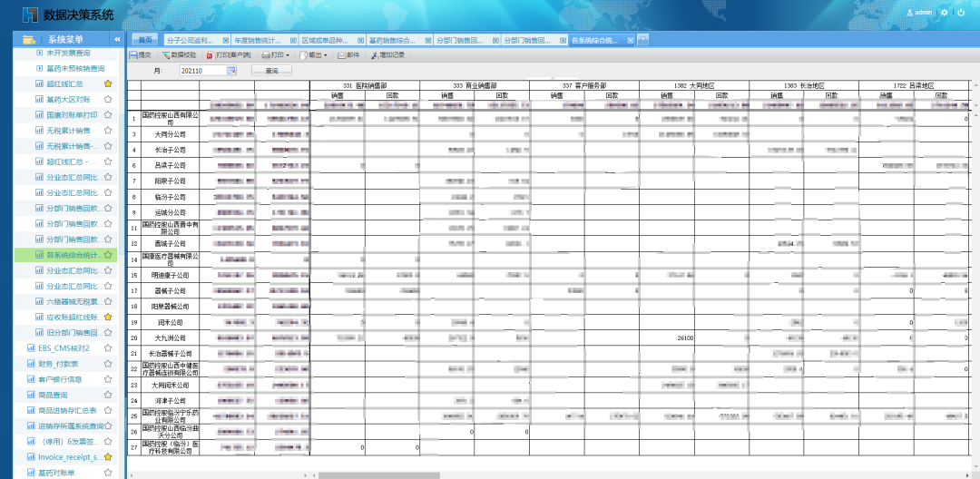
Task: Click chart icon beside 六楼器械无税累
Action: pos(39,301)
